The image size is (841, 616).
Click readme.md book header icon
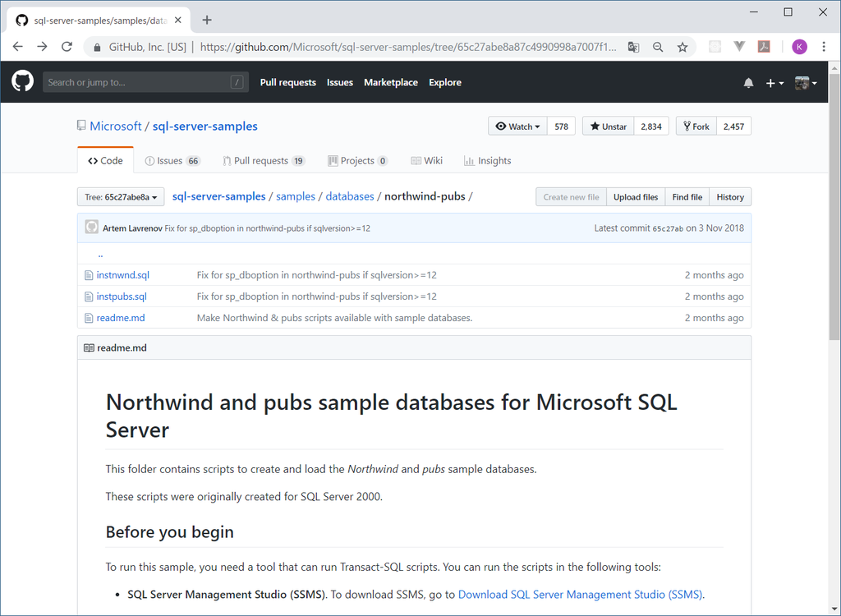click(89, 347)
